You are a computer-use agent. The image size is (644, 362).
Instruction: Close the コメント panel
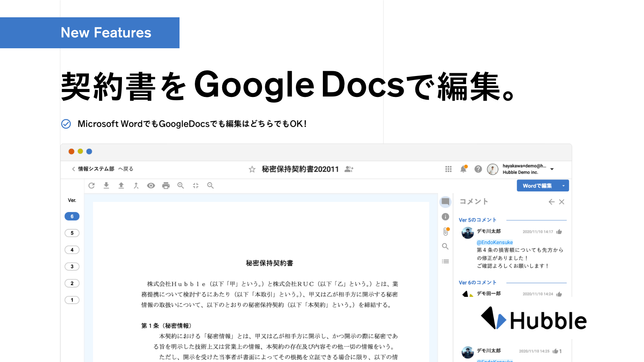pyautogui.click(x=562, y=202)
